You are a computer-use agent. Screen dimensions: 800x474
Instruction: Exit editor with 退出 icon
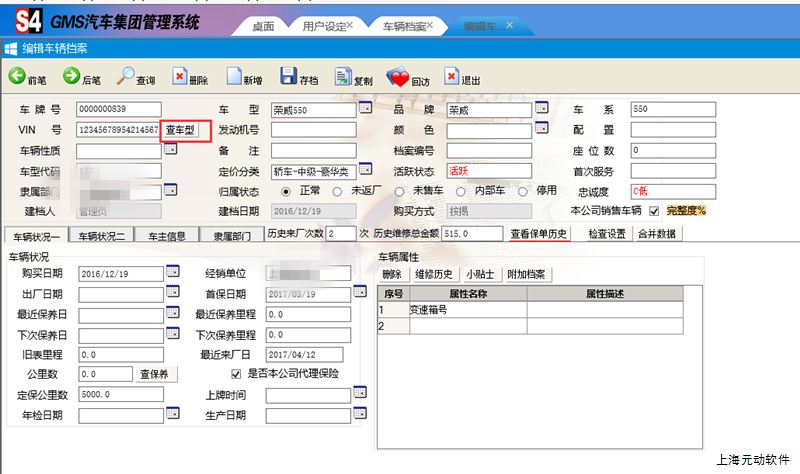tap(451, 76)
